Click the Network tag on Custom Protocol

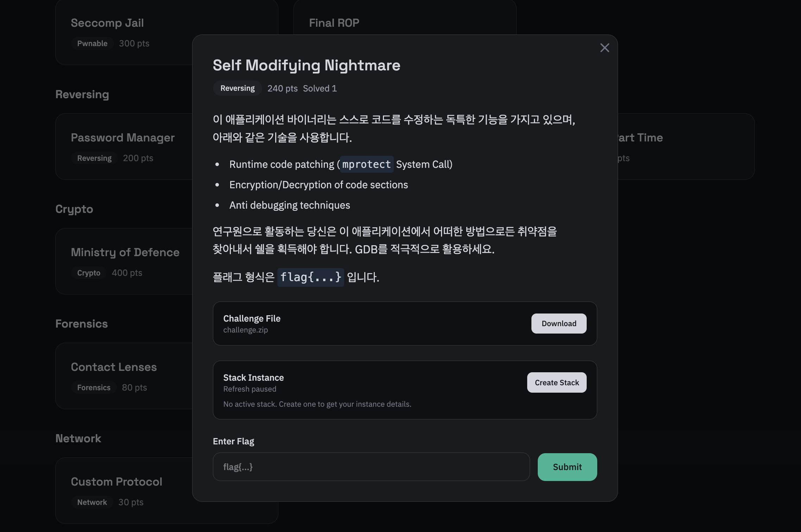pyautogui.click(x=92, y=502)
